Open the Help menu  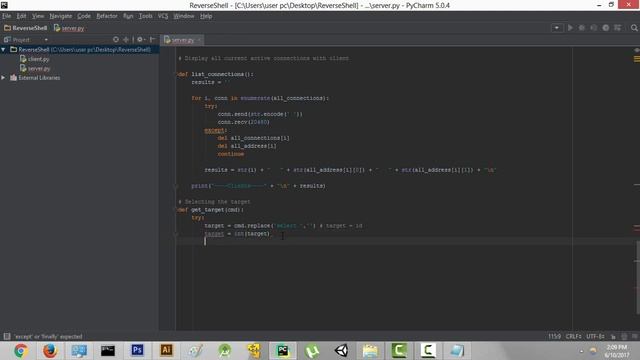(206, 16)
